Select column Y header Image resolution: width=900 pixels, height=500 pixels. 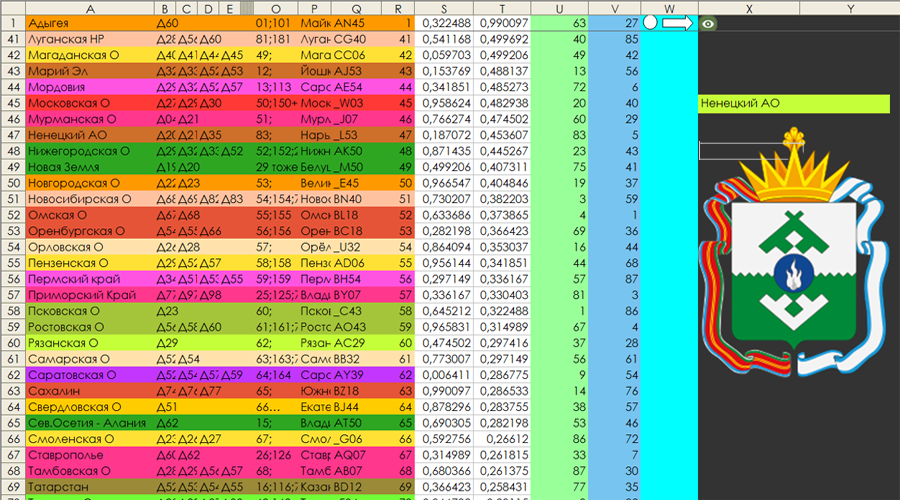tap(849, 8)
